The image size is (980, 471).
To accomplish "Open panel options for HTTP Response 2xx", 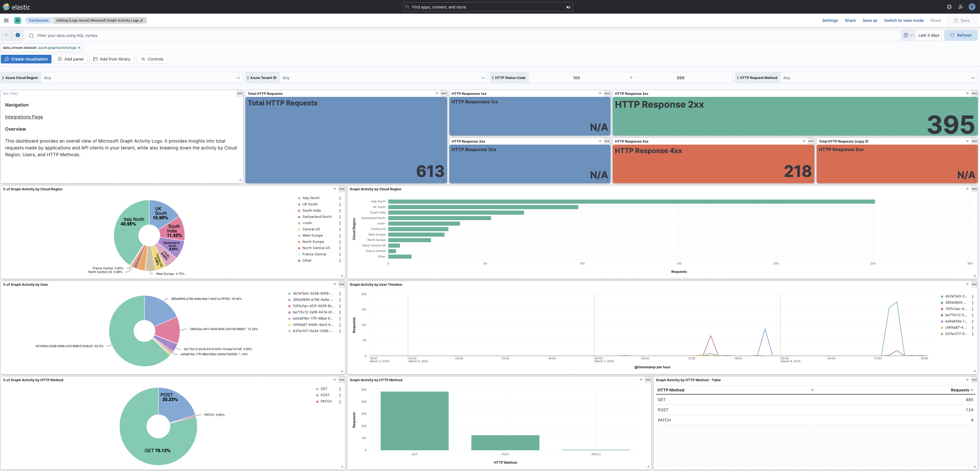I will point(973,93).
